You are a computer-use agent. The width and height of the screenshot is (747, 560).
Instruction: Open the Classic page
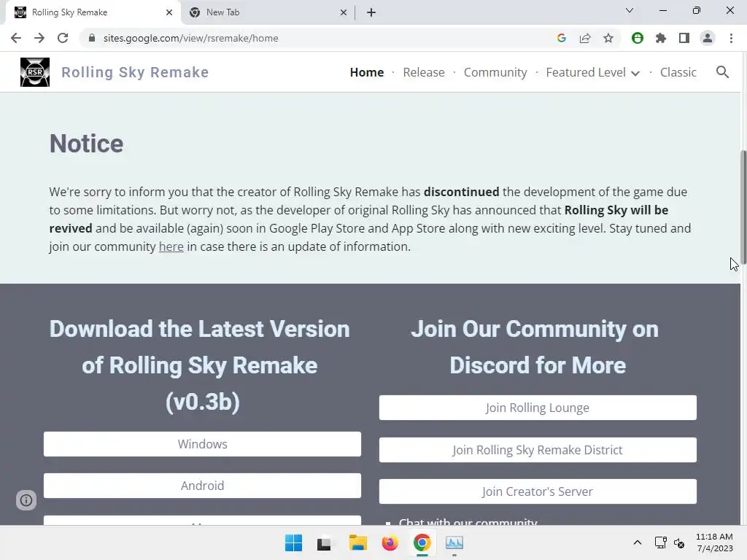click(678, 72)
